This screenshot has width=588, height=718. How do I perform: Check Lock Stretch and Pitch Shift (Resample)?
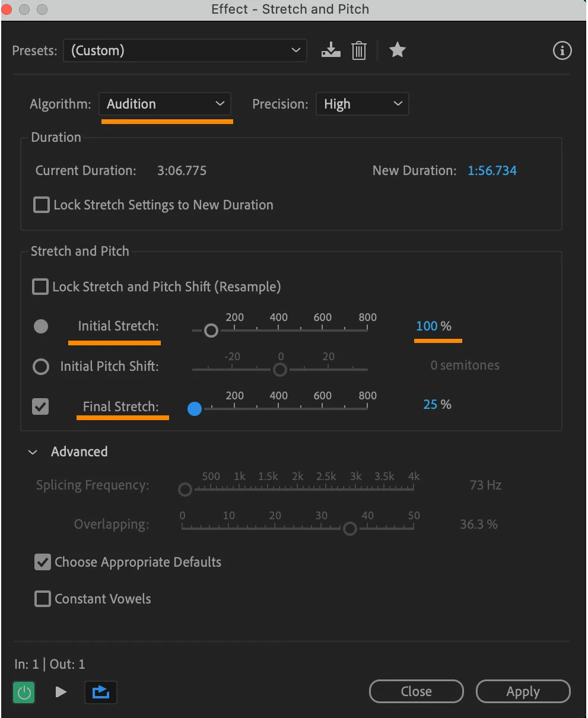40,287
